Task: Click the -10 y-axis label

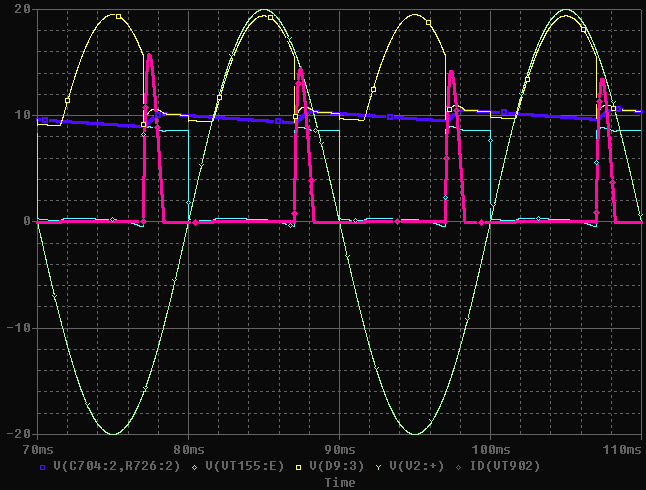Action: tap(19, 328)
